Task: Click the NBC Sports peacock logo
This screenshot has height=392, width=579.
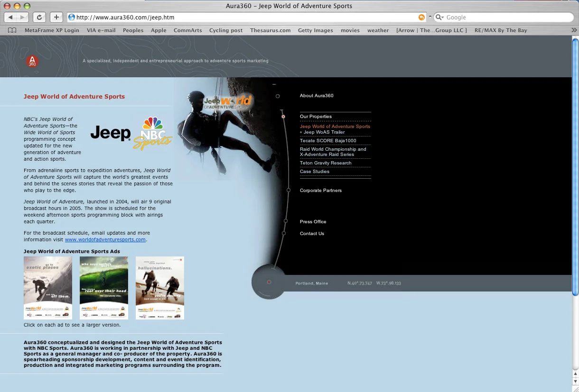Action: [x=152, y=133]
